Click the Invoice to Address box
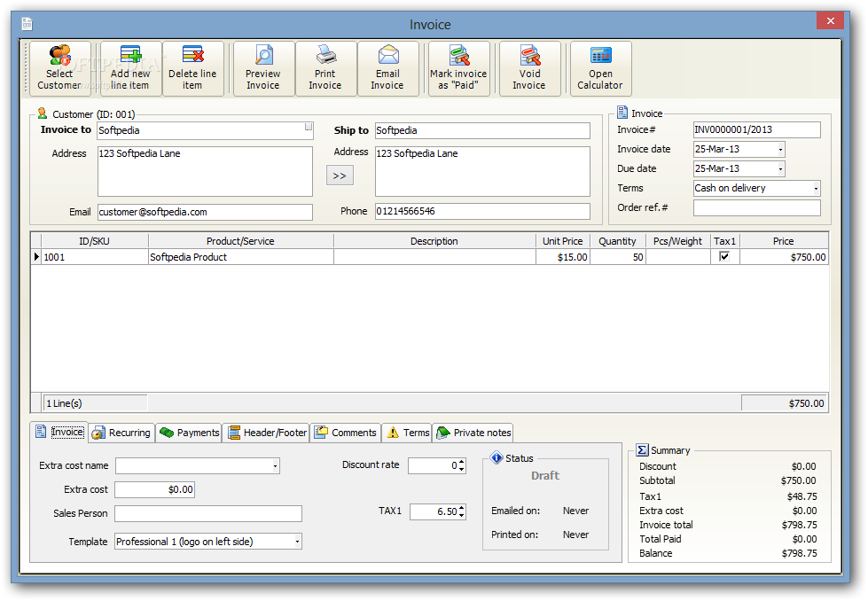The image size is (868, 601). (205, 172)
